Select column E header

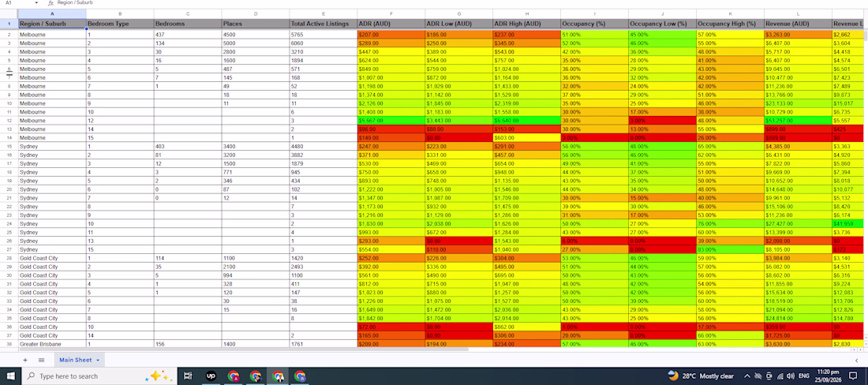pyautogui.click(x=324, y=13)
